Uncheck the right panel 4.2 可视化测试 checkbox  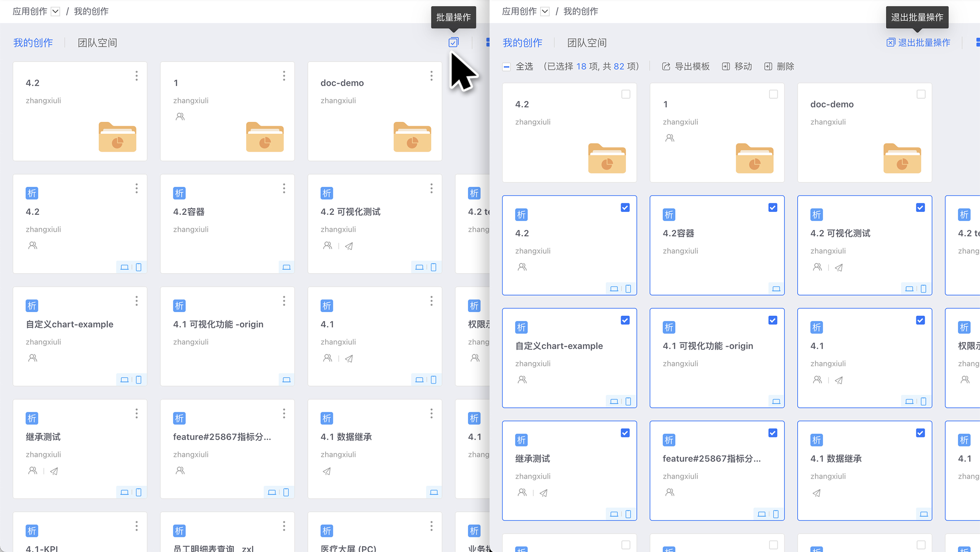pos(920,208)
